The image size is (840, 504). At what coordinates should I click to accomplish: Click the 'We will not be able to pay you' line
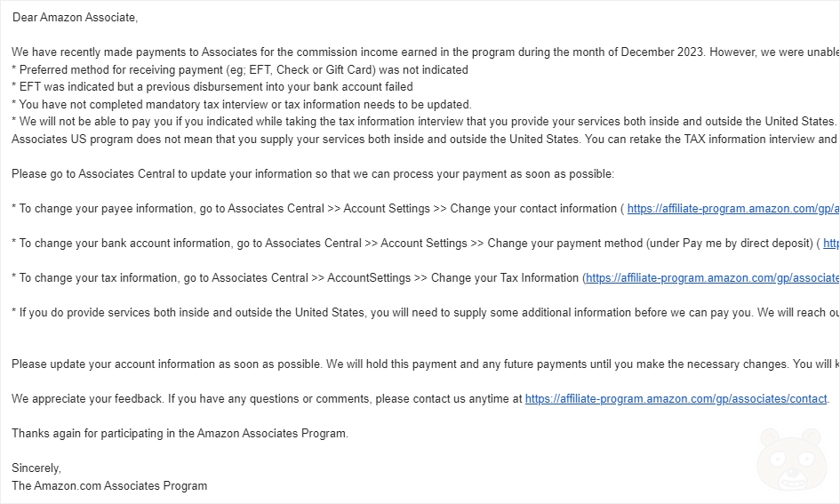pos(424,122)
